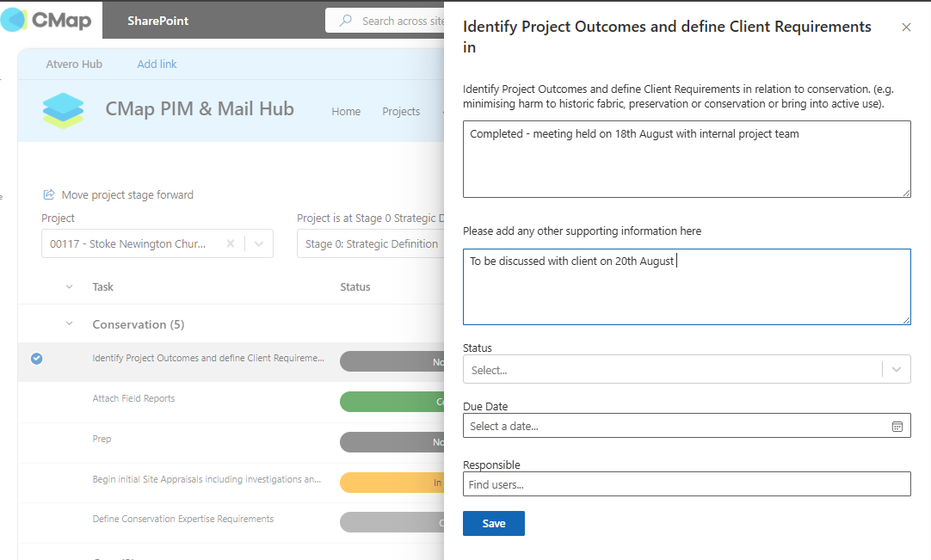
Task: Click the Move project stage forward icon
Action: 49,194
